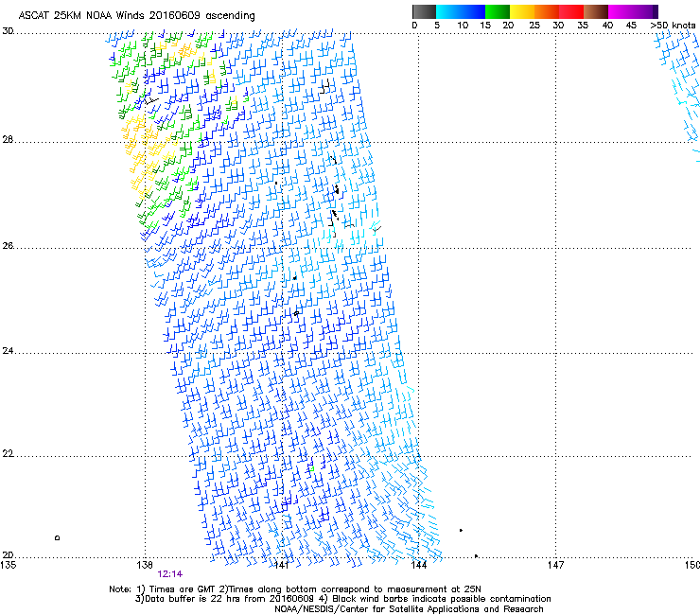Screen dimensions: 700x615
Task: Click the yellow 20-25 knots color segment
Action: tap(522, 11)
